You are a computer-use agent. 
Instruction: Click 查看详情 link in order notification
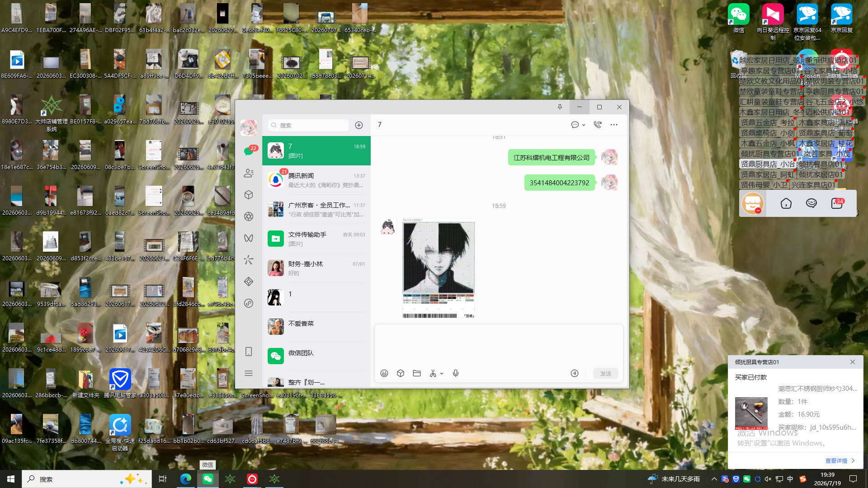pyautogui.click(x=840, y=461)
